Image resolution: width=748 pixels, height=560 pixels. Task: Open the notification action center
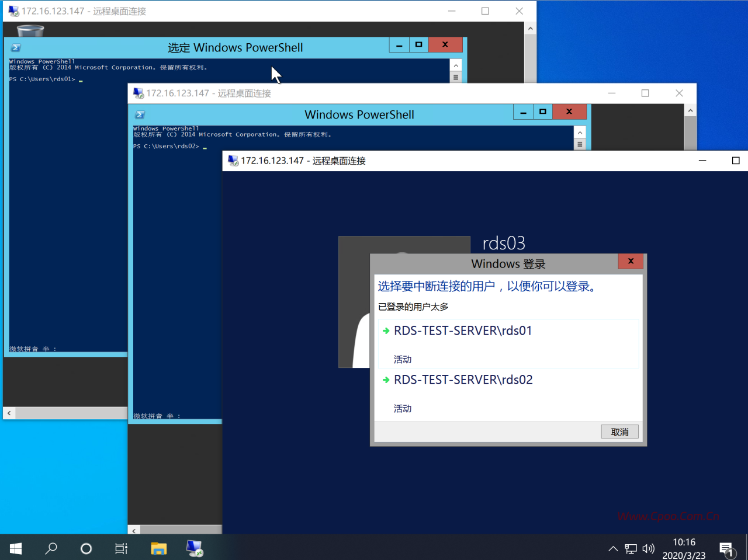coord(726,549)
